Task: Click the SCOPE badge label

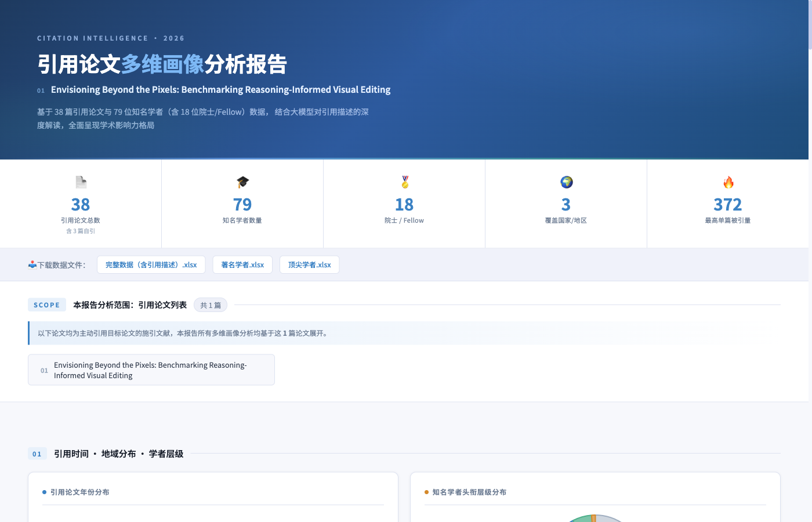Action: pyautogui.click(x=47, y=304)
